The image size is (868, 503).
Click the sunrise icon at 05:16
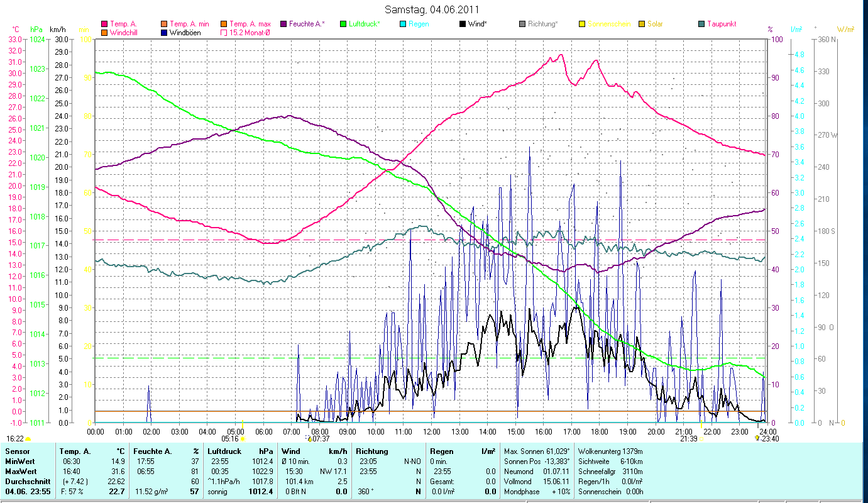tap(243, 439)
